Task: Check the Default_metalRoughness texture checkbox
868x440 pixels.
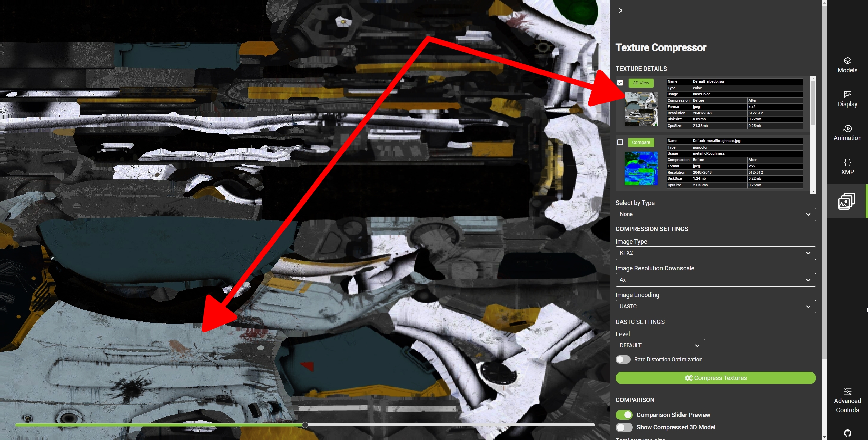Action: coord(620,142)
